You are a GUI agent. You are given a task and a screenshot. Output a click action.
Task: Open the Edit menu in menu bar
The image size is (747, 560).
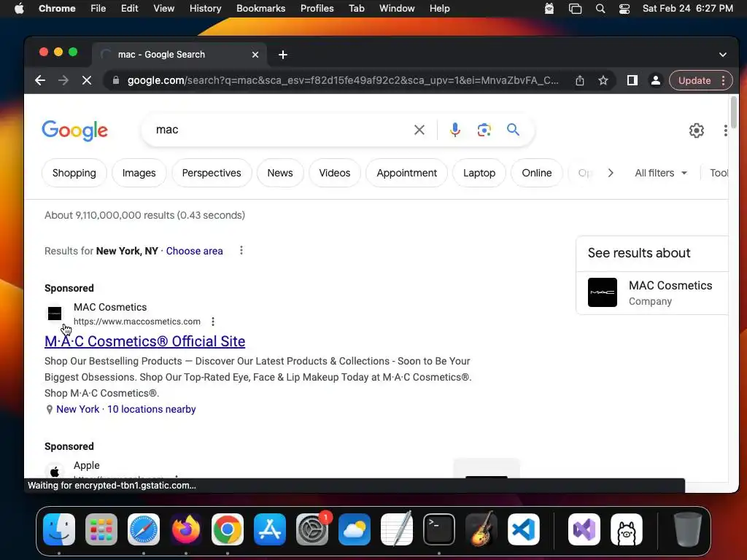(x=130, y=9)
